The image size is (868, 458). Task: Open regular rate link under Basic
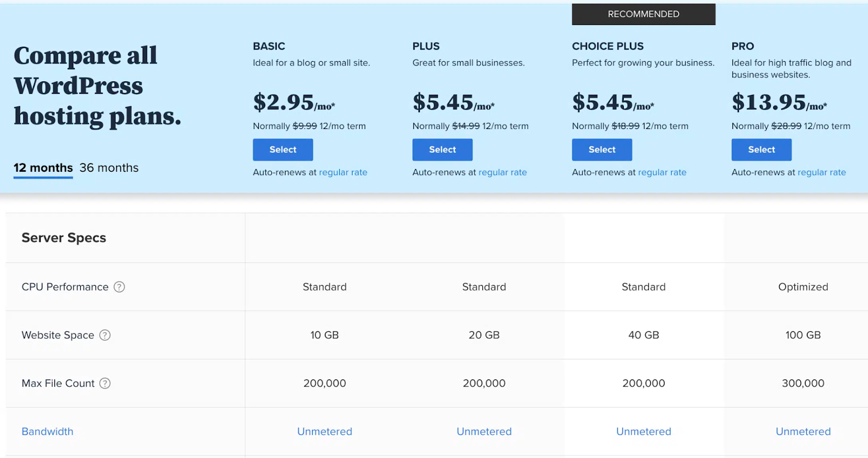[x=343, y=172]
